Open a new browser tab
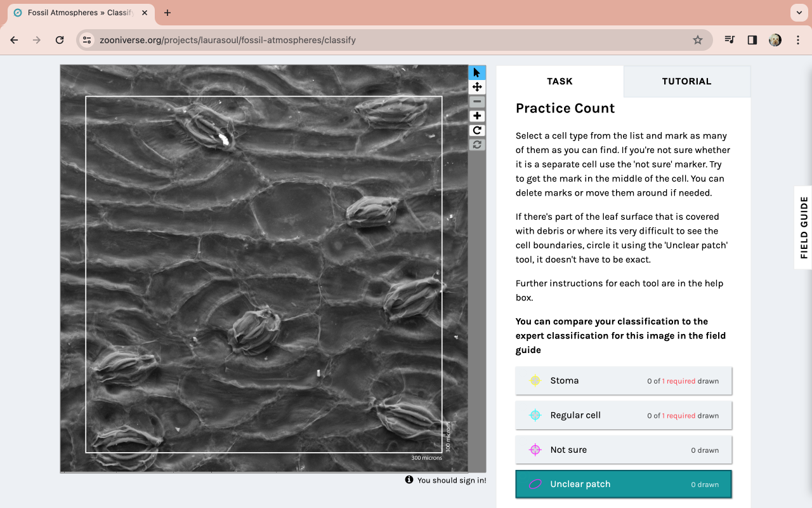This screenshot has width=812, height=508. [x=167, y=13]
